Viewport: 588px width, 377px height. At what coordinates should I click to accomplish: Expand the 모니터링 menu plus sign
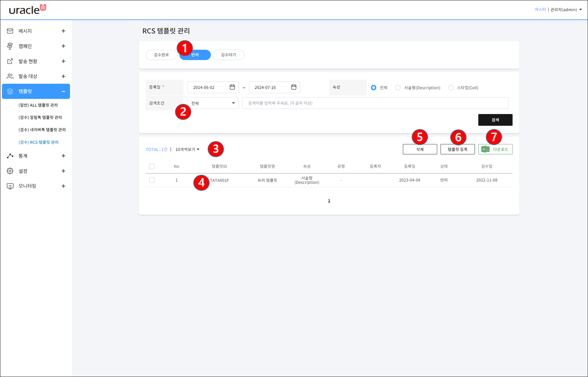click(63, 186)
